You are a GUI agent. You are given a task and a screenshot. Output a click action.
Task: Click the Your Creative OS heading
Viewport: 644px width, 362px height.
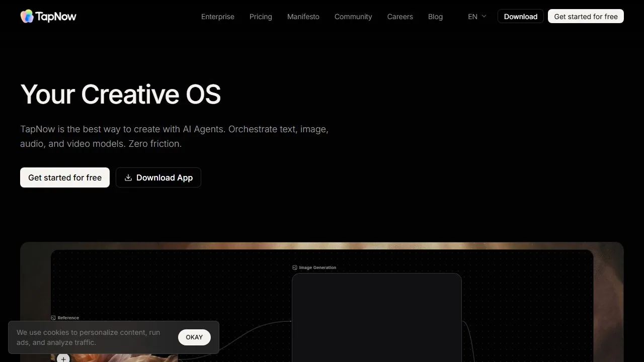(121, 94)
